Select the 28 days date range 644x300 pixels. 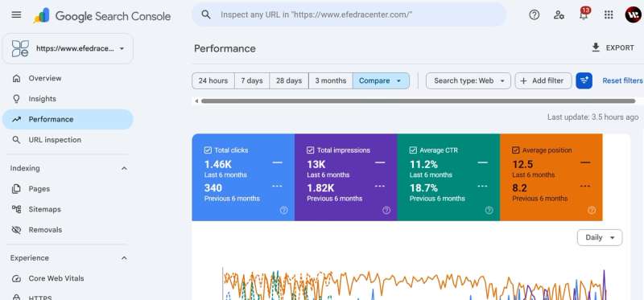[289, 81]
